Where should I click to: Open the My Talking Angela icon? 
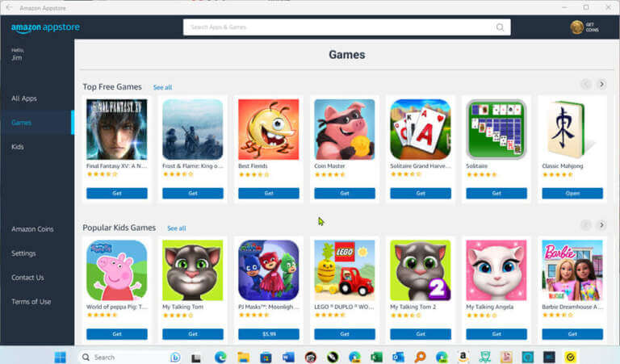tap(496, 270)
